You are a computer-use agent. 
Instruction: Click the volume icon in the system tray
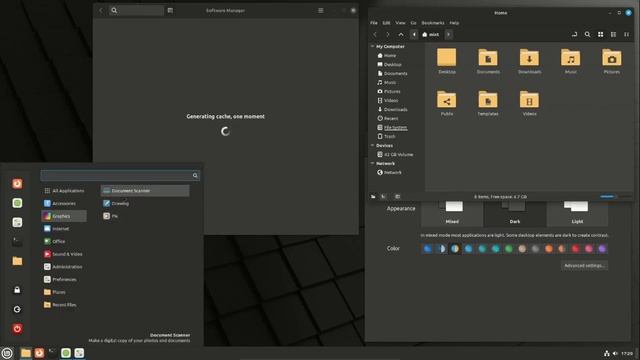(615, 353)
